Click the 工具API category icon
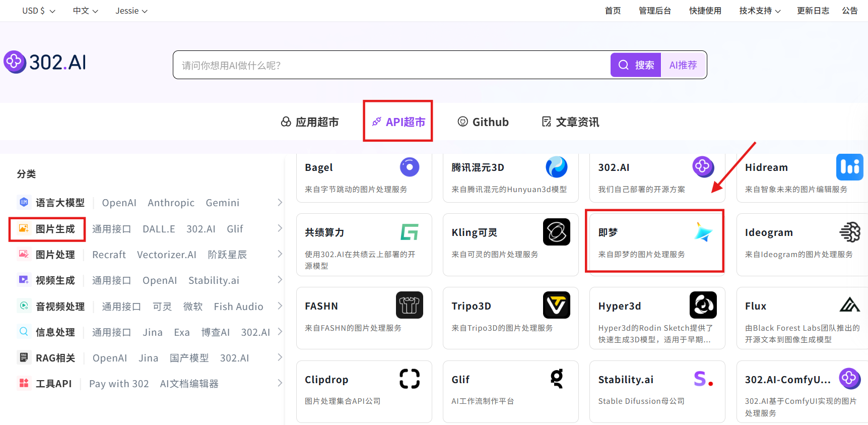This screenshot has height=425, width=868. (24, 383)
